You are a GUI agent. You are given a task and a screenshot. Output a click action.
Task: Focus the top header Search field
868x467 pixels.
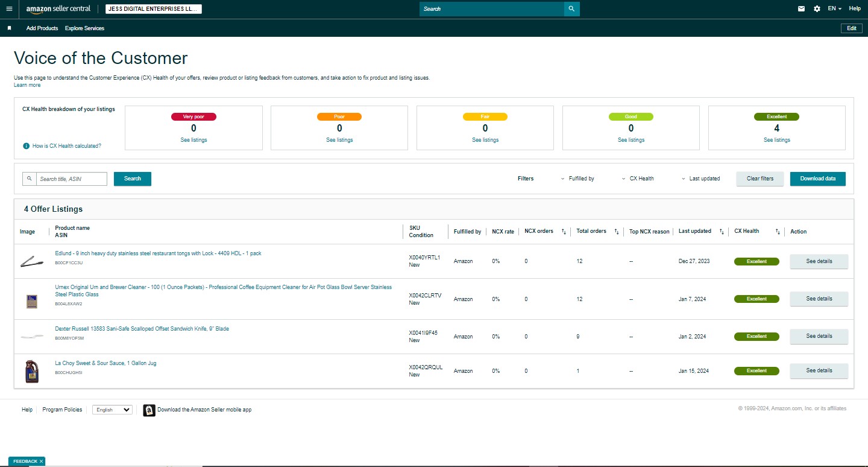[492, 9]
